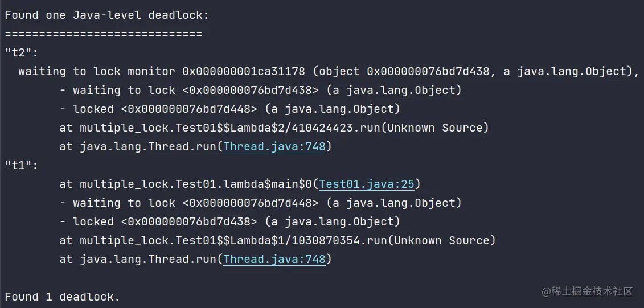This screenshot has width=644, height=308.
Task: Open Thread.java:748 link in t2 stack trace
Action: (x=274, y=147)
